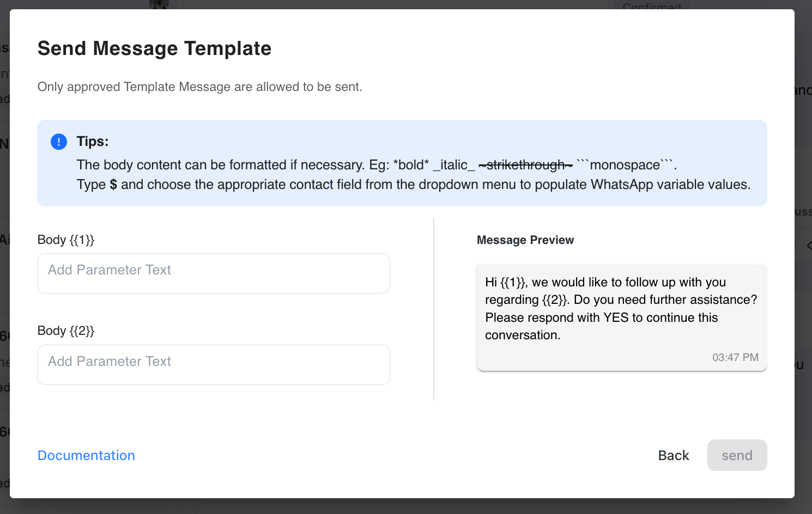This screenshot has height=514, width=812.
Task: Select the Tips: heading in info box
Action: pyautogui.click(x=93, y=142)
